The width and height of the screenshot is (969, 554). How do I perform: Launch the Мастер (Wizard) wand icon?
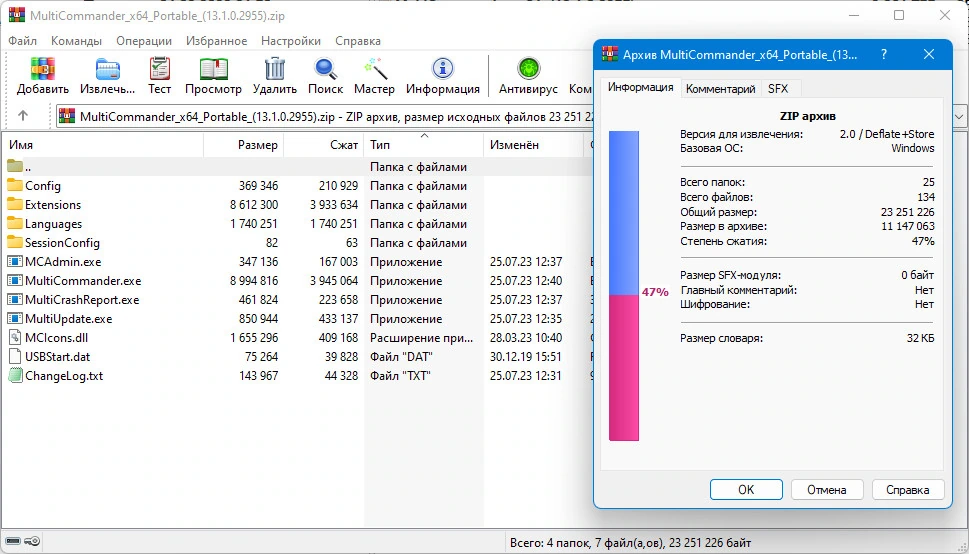click(374, 69)
